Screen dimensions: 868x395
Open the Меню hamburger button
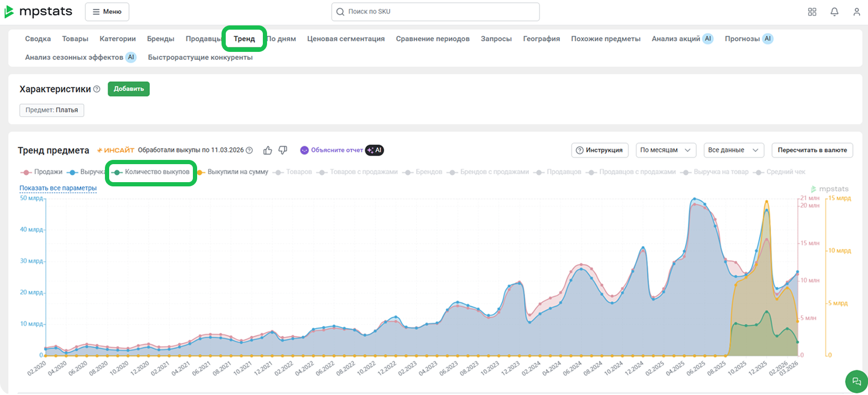tap(107, 12)
